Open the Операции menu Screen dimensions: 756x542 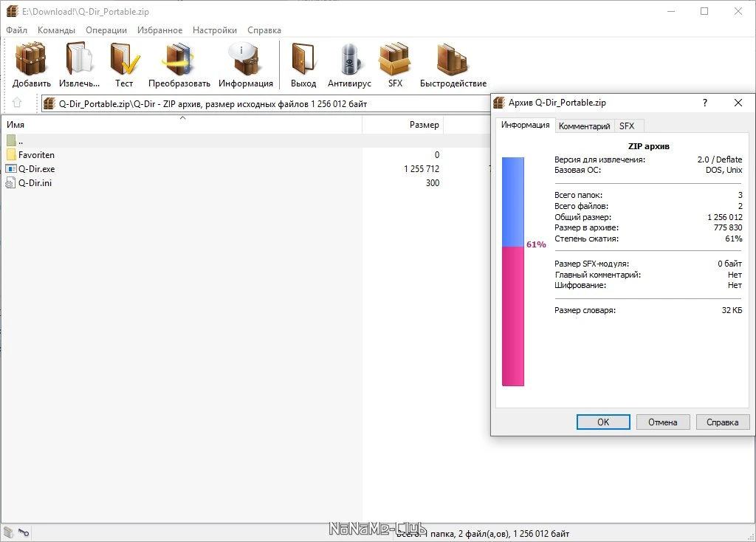coord(106,30)
